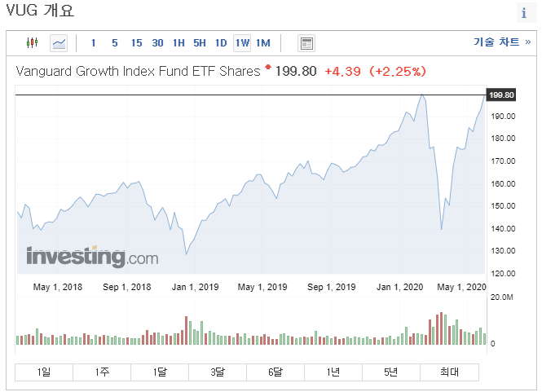
Task: Select the 5 minute interval
Action: click(114, 42)
